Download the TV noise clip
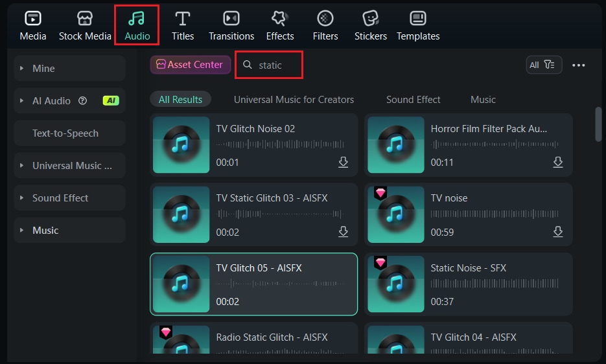This screenshot has height=364, width=606. (x=557, y=232)
